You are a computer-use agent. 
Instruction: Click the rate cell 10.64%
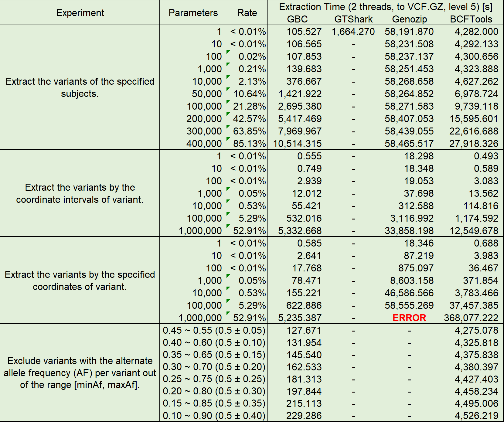pyautogui.click(x=250, y=94)
